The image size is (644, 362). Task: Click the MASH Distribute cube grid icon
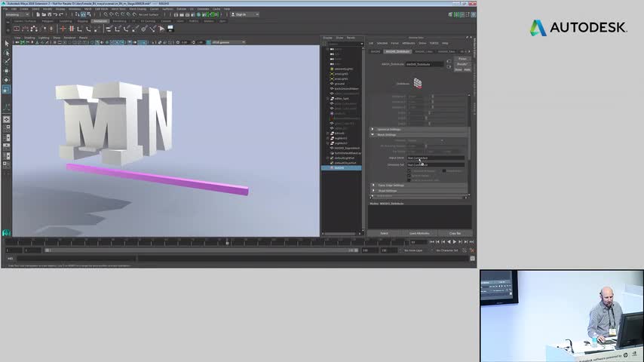click(x=418, y=84)
